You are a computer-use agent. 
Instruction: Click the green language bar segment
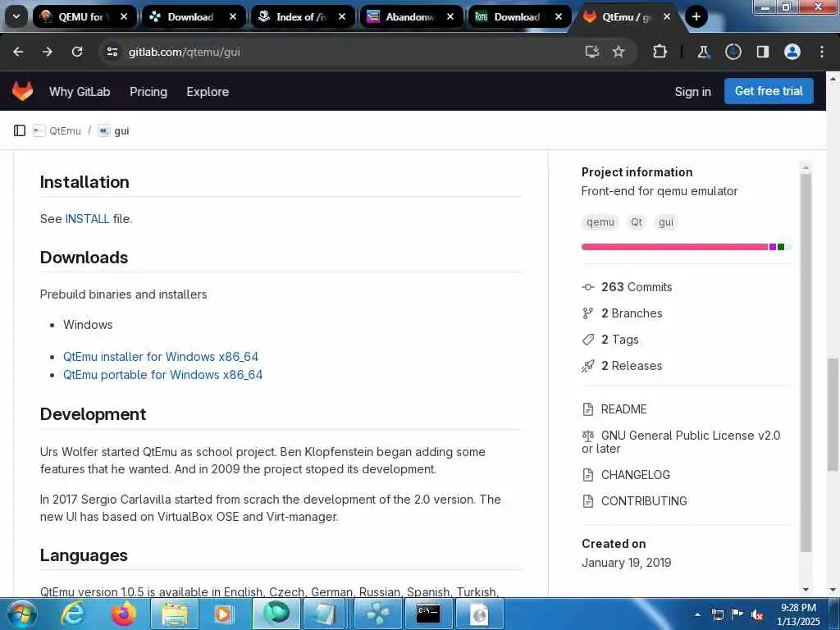pyautogui.click(x=781, y=247)
